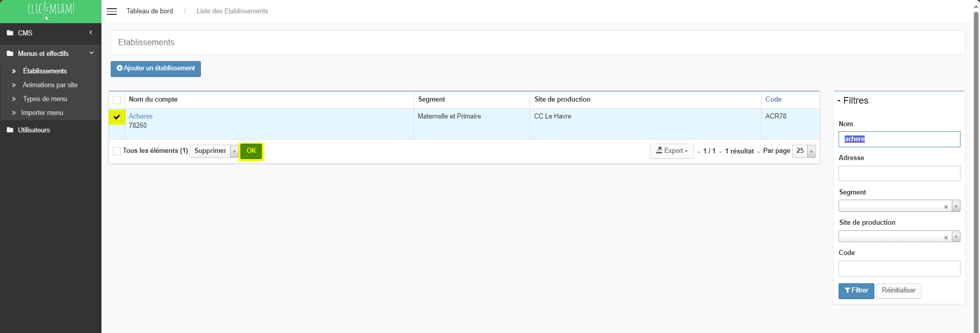This screenshot has width=980, height=333.
Task: Open the Export dropdown
Action: pyautogui.click(x=671, y=151)
